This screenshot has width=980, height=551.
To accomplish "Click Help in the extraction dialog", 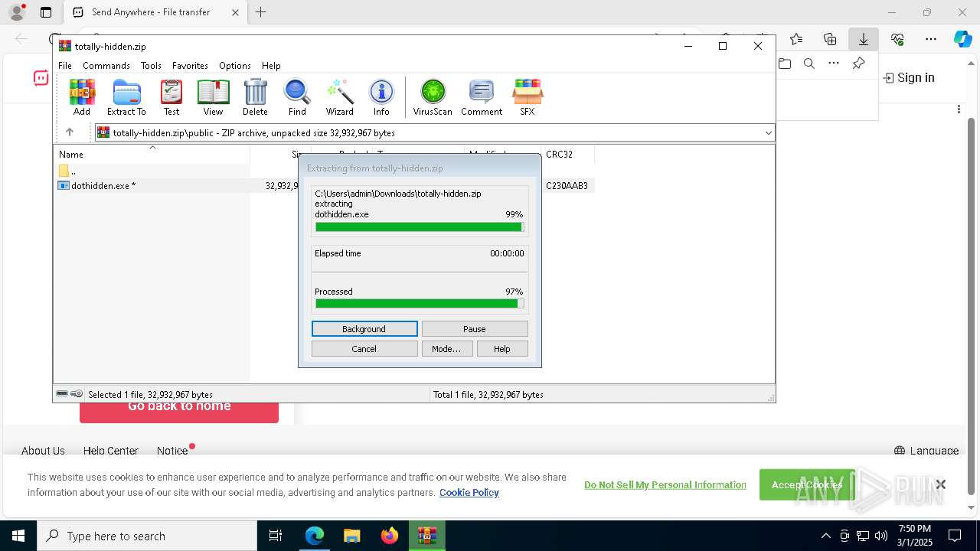I will pyautogui.click(x=502, y=349).
